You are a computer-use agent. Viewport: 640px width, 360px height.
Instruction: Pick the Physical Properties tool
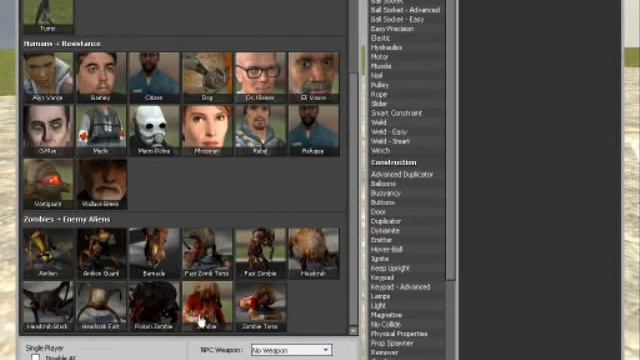pyautogui.click(x=399, y=334)
